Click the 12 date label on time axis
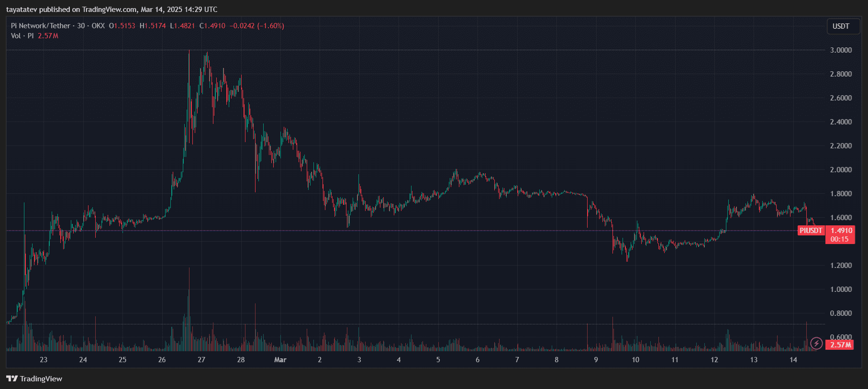 click(714, 360)
